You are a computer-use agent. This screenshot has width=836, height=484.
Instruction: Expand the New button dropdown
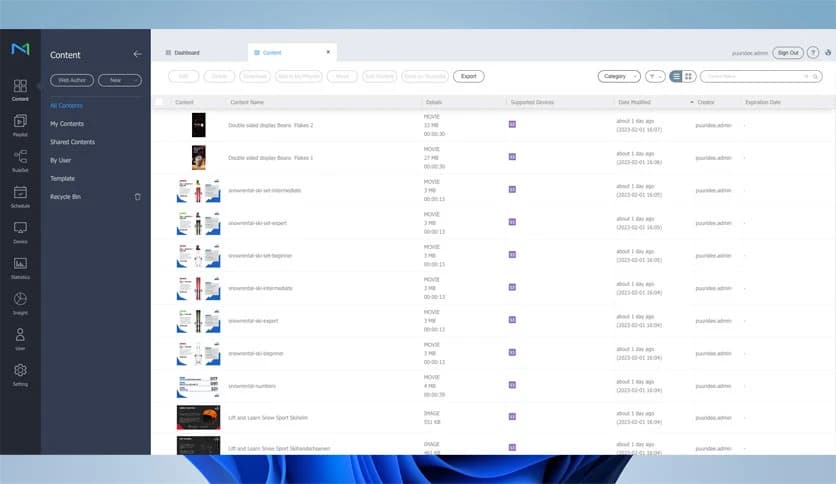click(135, 80)
